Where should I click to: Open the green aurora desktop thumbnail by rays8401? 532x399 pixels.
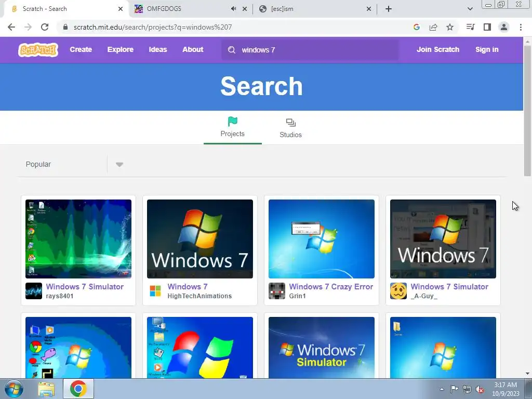pos(78,239)
